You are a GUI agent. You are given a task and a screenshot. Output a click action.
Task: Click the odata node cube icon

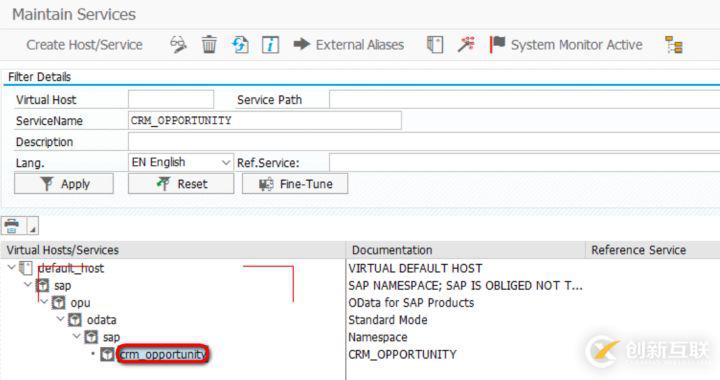tap(75, 320)
